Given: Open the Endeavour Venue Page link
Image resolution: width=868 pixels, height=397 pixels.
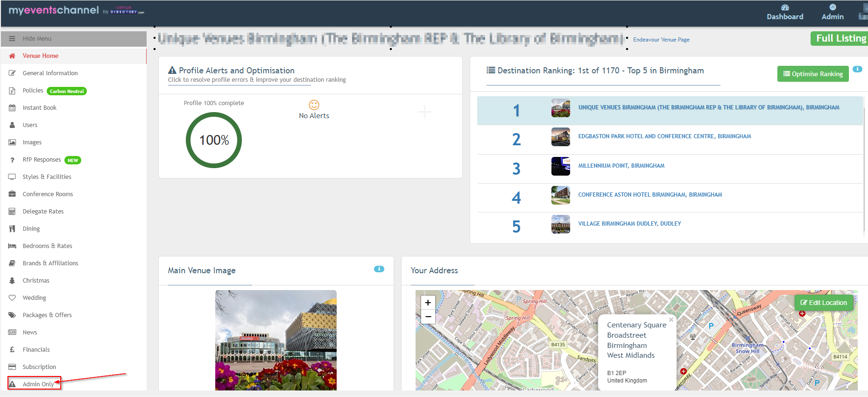Looking at the screenshot, I should coord(661,40).
